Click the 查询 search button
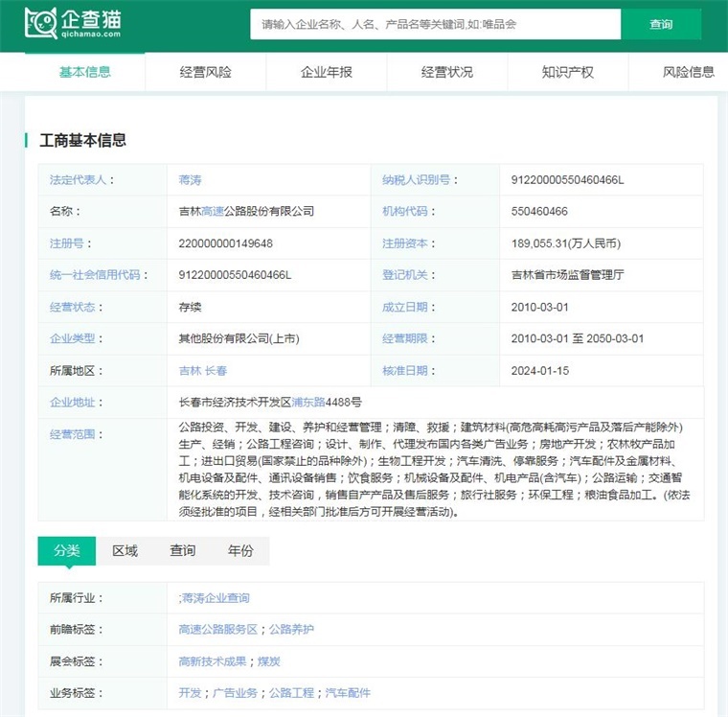 click(x=661, y=24)
